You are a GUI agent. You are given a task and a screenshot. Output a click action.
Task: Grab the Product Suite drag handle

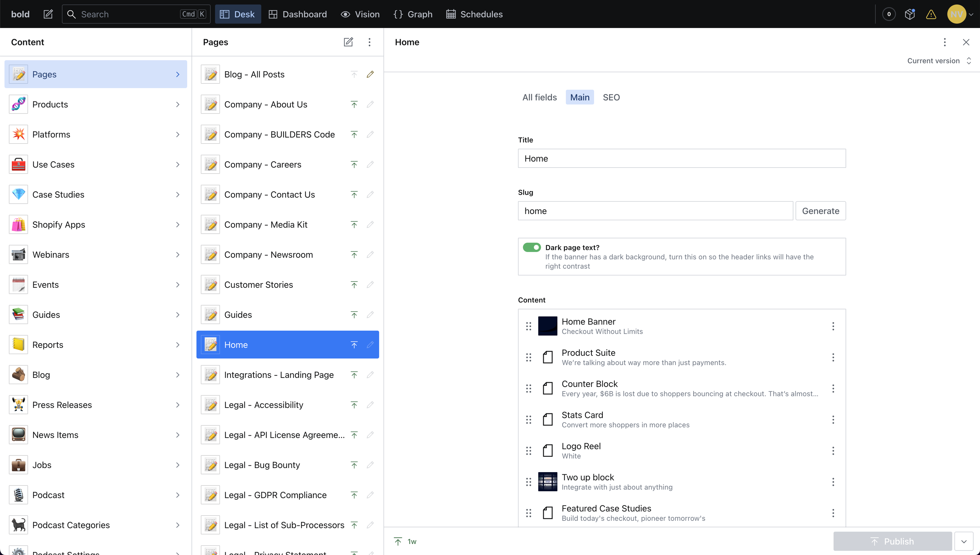528,357
